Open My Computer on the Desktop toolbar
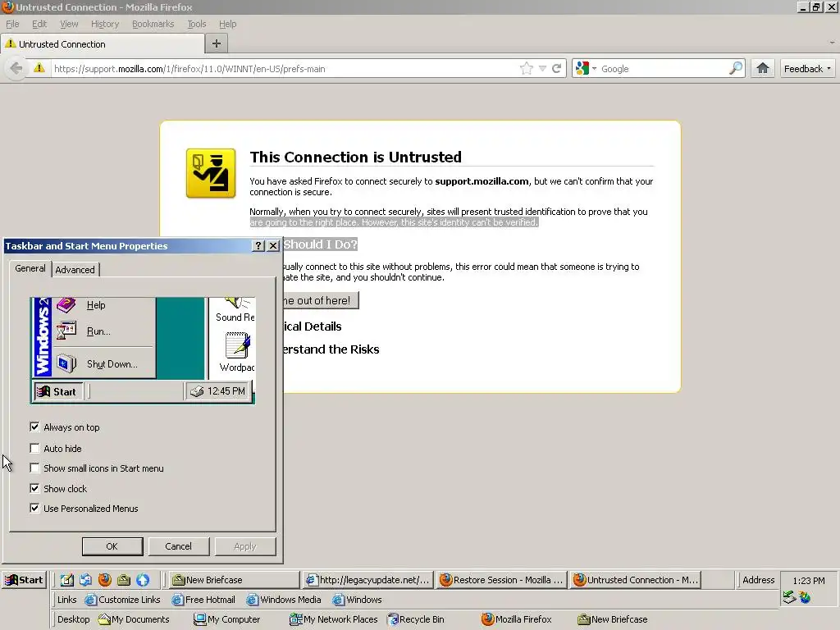The height and width of the screenshot is (630, 840). click(x=226, y=619)
